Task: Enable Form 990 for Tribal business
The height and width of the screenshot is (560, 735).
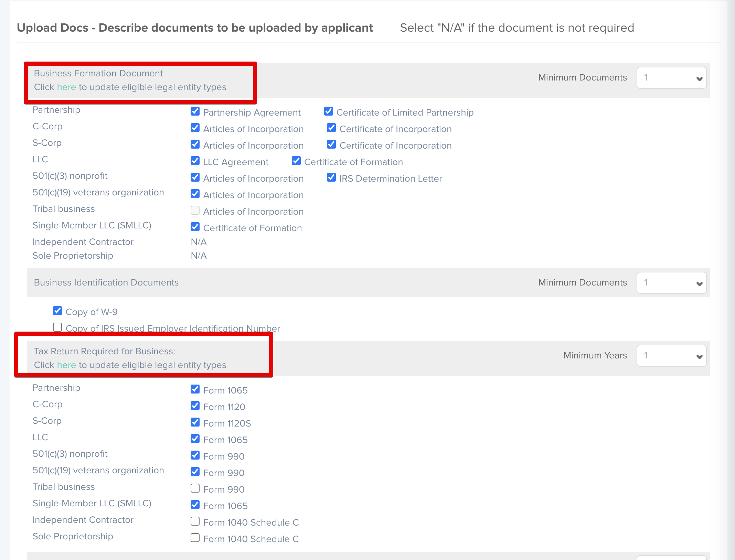Action: pos(195,488)
